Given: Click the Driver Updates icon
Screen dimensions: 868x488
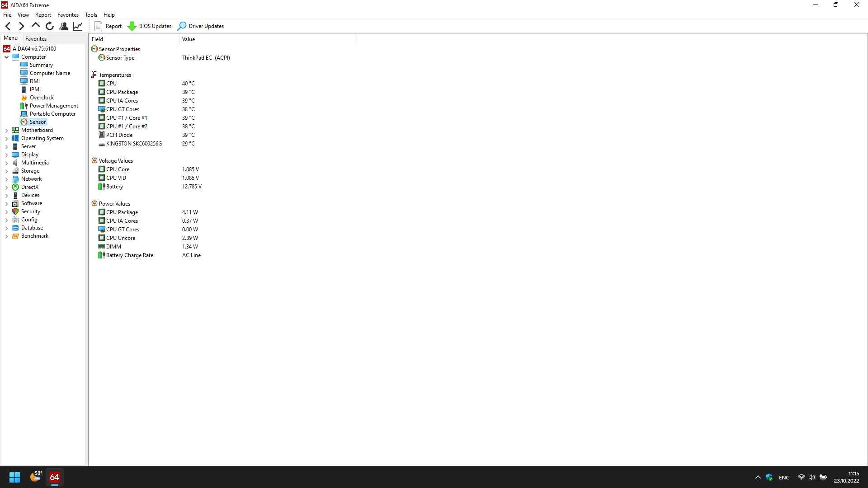Looking at the screenshot, I should (183, 26).
